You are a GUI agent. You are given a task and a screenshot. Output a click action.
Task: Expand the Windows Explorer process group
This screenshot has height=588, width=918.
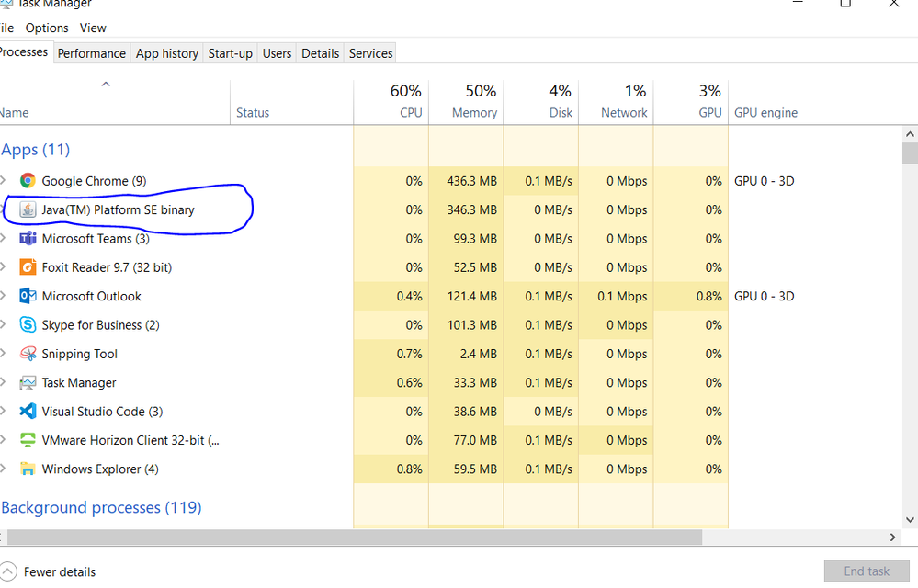[4, 469]
